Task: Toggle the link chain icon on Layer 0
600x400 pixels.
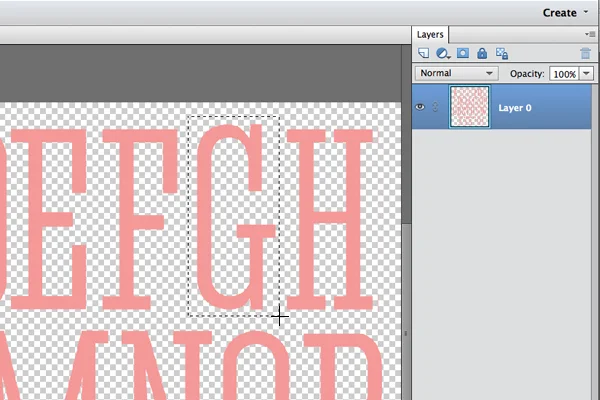Action: click(x=435, y=107)
